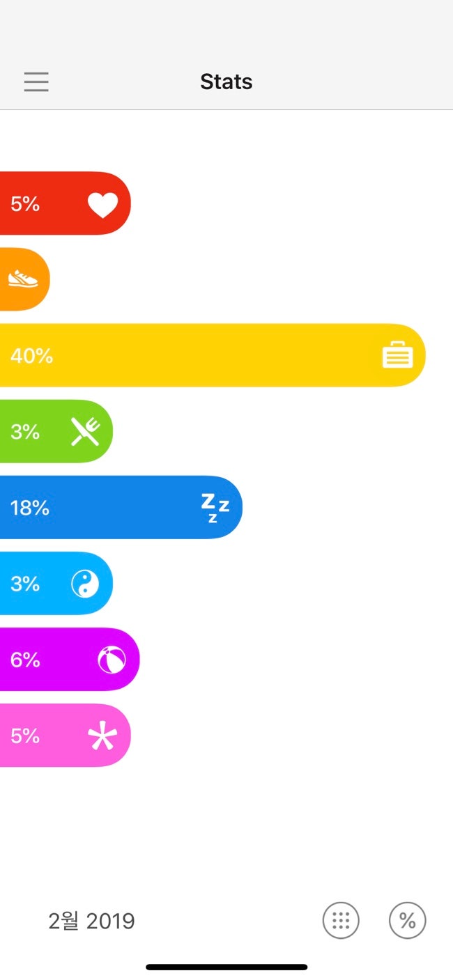The width and height of the screenshot is (453, 980).
Task: Select the 5% red bar
Action: [x=66, y=203]
